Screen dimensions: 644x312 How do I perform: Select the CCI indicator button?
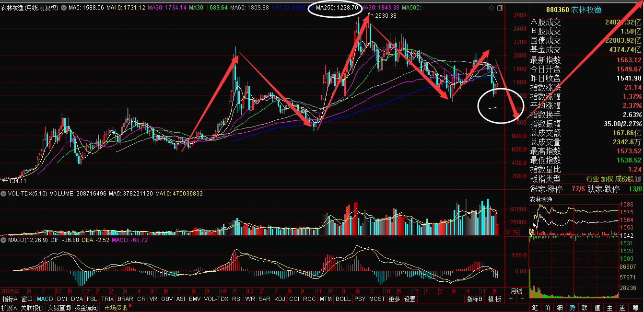(294, 299)
